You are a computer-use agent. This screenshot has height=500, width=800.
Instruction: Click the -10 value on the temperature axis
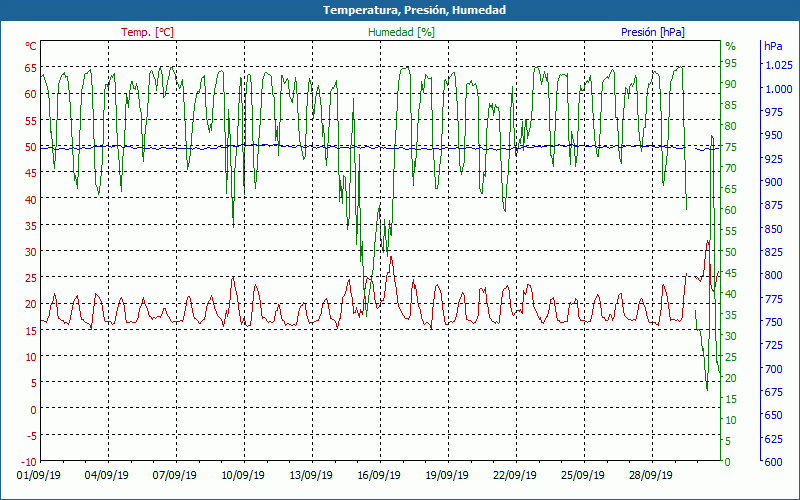coord(29,462)
